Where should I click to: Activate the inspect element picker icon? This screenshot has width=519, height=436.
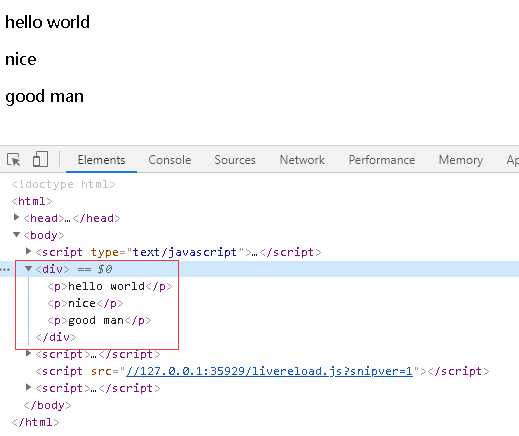[x=14, y=160]
